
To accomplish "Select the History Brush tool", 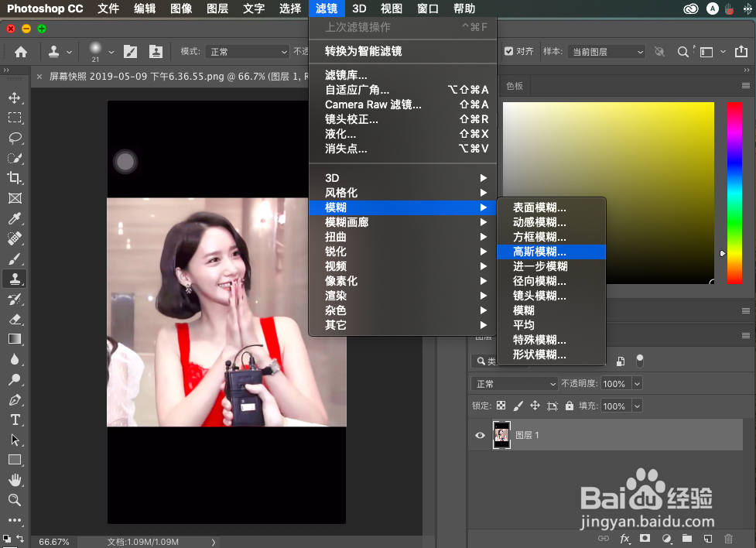I will pos(15,299).
